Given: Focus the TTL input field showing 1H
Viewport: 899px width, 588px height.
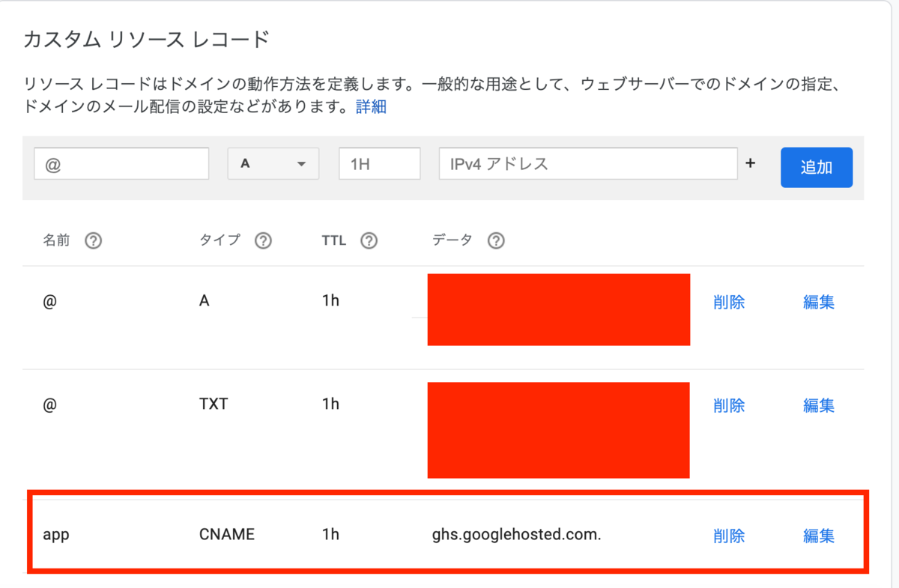Looking at the screenshot, I should pyautogui.click(x=379, y=164).
